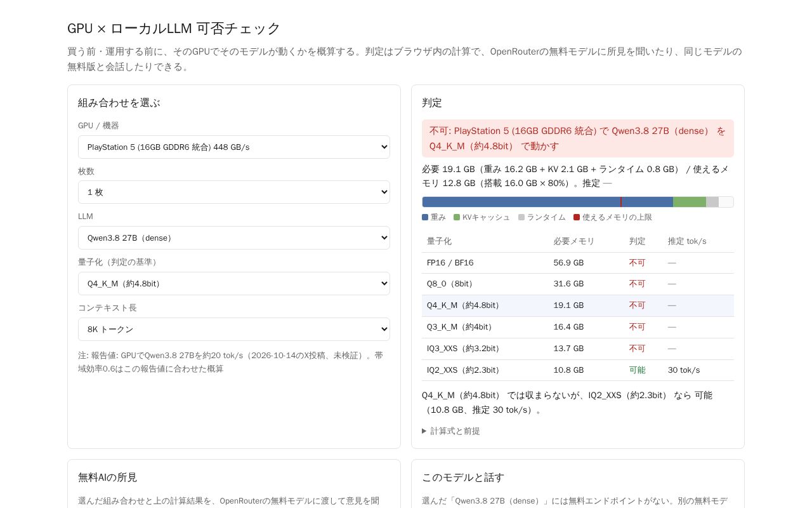Open the 枚数 dropdown showing 1 枚

[x=234, y=192]
